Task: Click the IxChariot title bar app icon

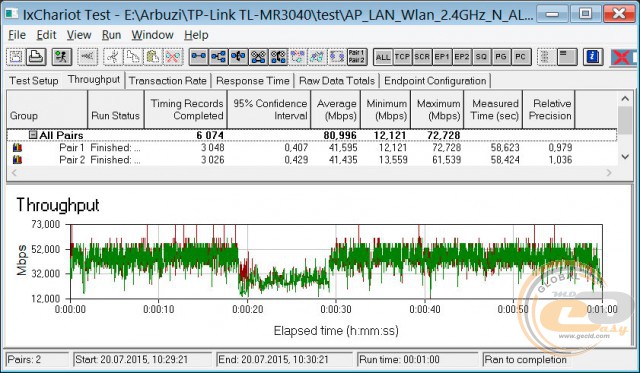Action: tap(11, 13)
